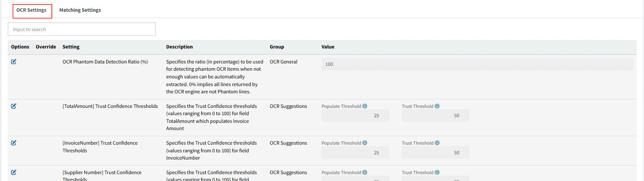Click the TotalAmount Populate Threshold value box

pyautogui.click(x=355, y=116)
